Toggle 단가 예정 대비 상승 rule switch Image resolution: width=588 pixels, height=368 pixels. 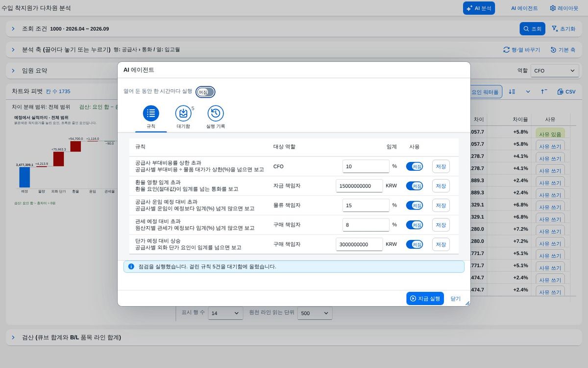click(415, 244)
